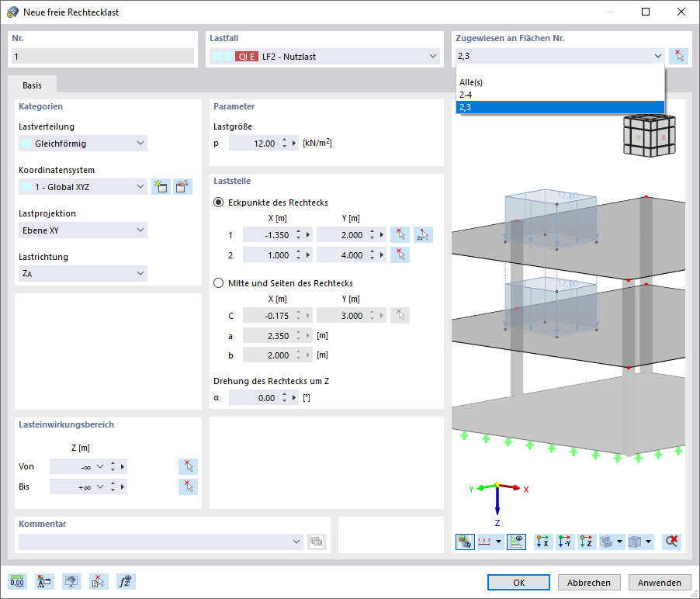Click the Lastgröße p spinner control
This screenshot has height=599, width=700.
pos(284,144)
